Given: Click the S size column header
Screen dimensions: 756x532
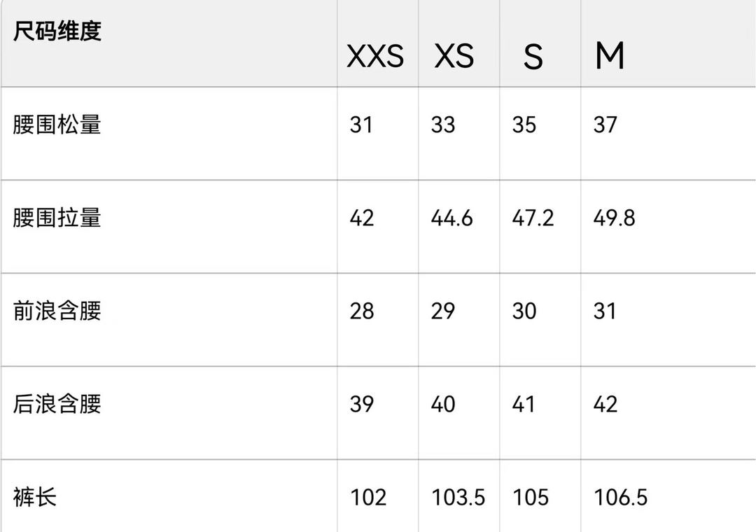Looking at the screenshot, I should coord(533,57).
